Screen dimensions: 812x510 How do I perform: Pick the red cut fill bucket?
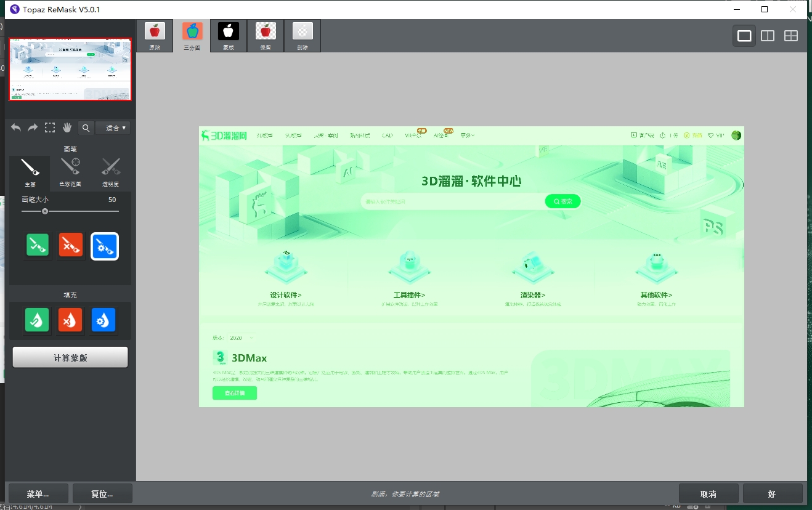[x=70, y=320]
